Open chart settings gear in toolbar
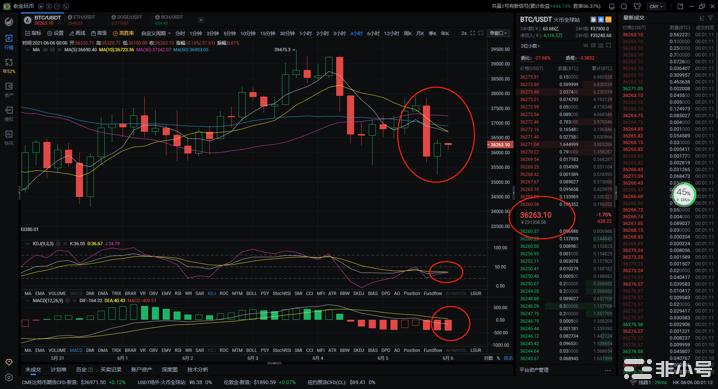The height and width of the screenshot is (389, 718). tap(56, 33)
